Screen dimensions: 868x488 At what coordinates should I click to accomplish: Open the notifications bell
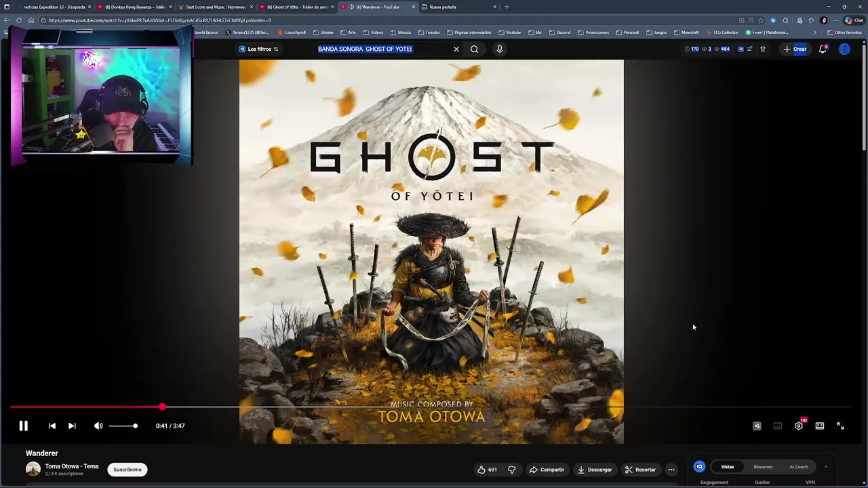point(823,49)
